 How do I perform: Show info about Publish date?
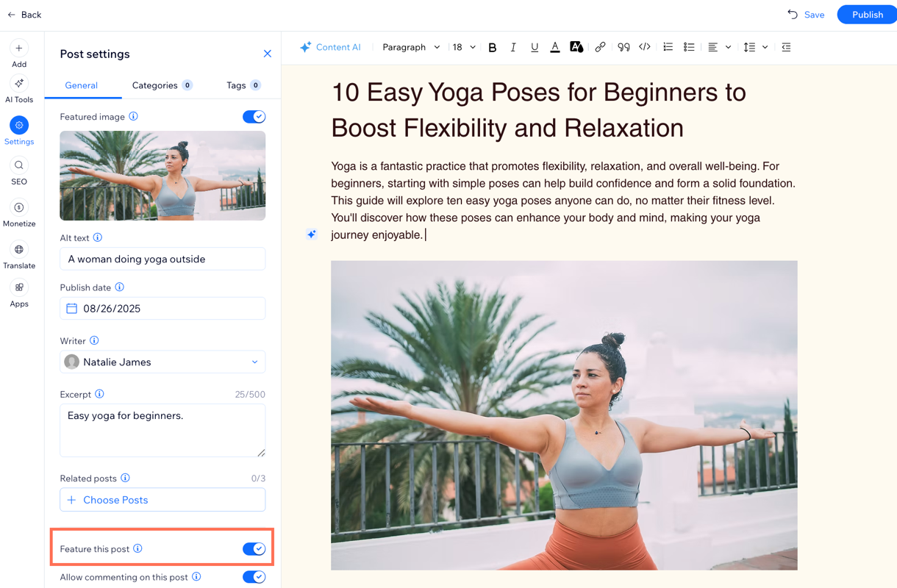120,287
